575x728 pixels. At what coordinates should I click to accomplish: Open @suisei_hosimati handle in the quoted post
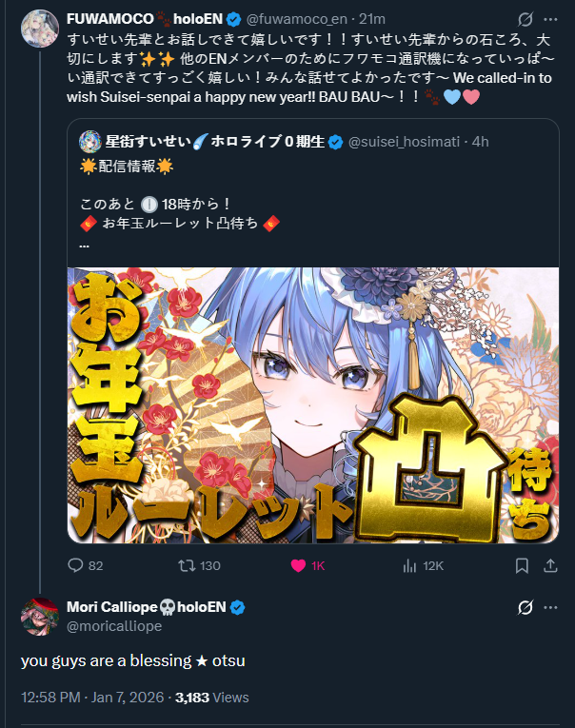404,142
